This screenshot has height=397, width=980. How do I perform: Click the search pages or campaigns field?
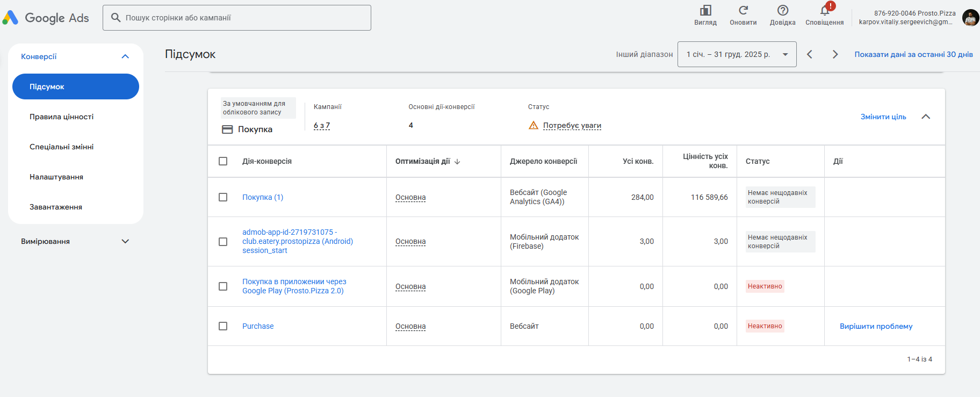(x=236, y=18)
